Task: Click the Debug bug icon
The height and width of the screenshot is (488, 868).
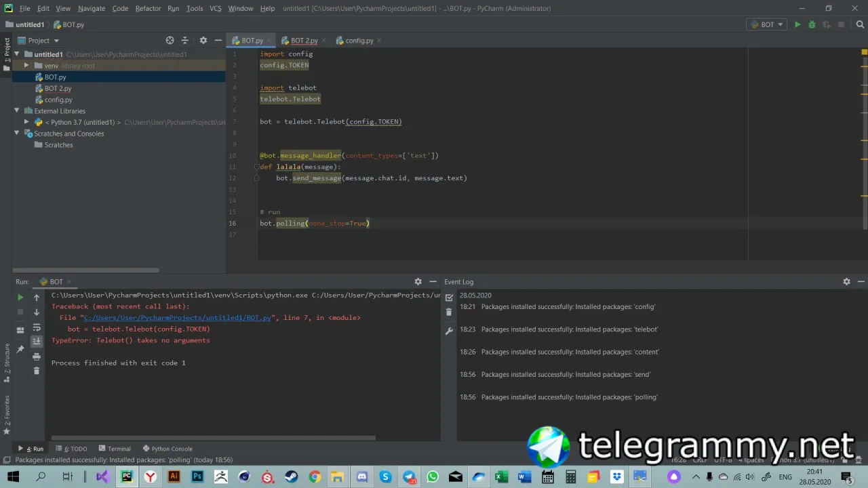Action: click(x=812, y=24)
